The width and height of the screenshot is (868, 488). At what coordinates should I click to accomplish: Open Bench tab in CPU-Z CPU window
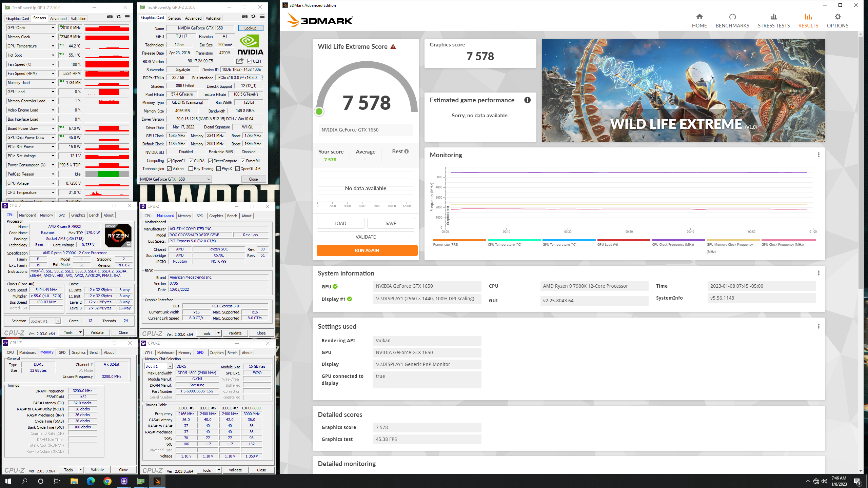(94, 215)
